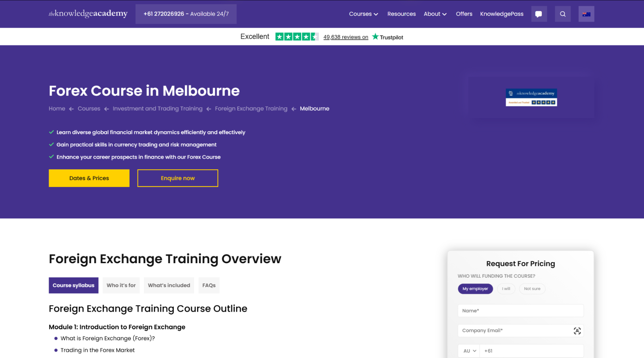The width and height of the screenshot is (644, 358).
Task: Select the "I will" funding option
Action: click(x=506, y=289)
